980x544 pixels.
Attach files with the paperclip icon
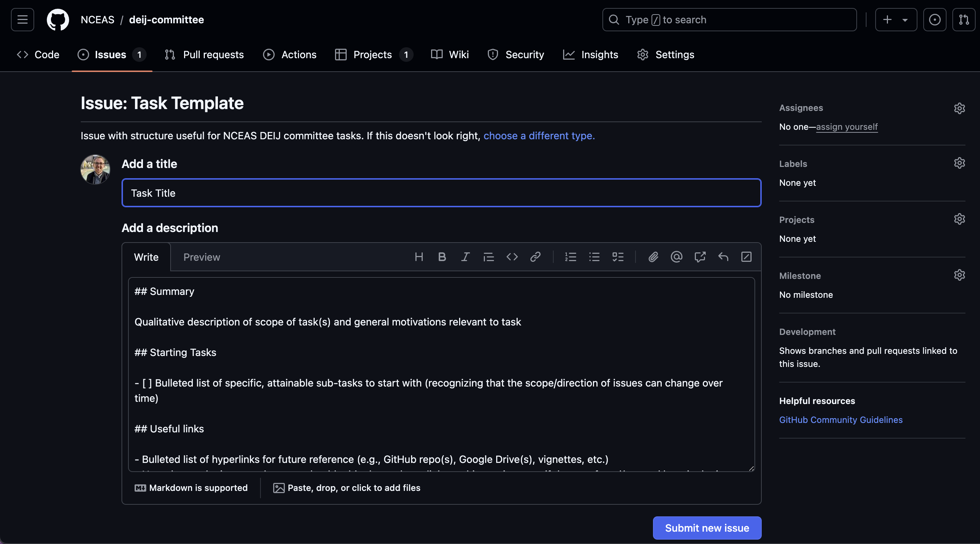653,257
